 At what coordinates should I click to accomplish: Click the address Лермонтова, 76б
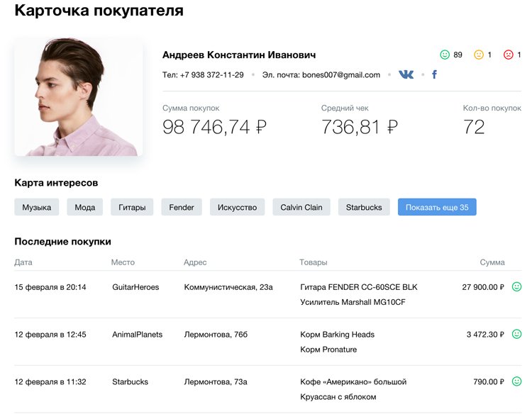[216, 335]
